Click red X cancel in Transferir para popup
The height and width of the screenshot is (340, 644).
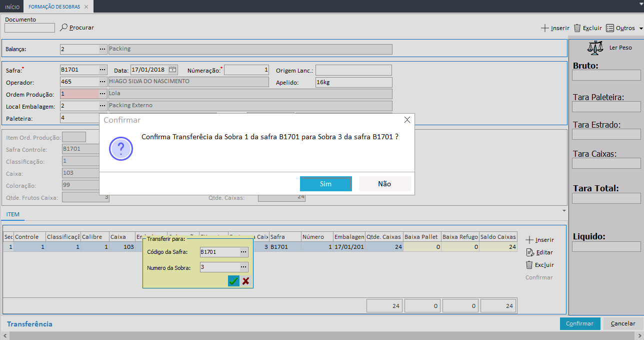click(x=246, y=281)
